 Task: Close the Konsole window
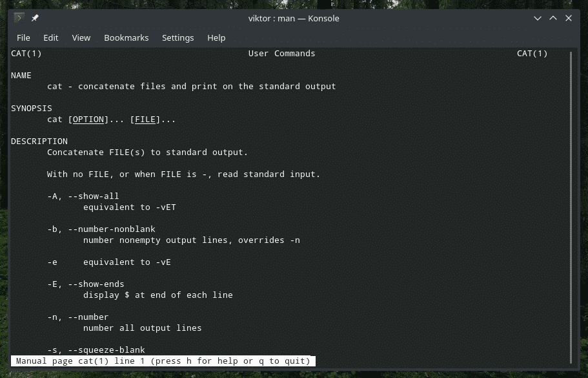point(569,18)
